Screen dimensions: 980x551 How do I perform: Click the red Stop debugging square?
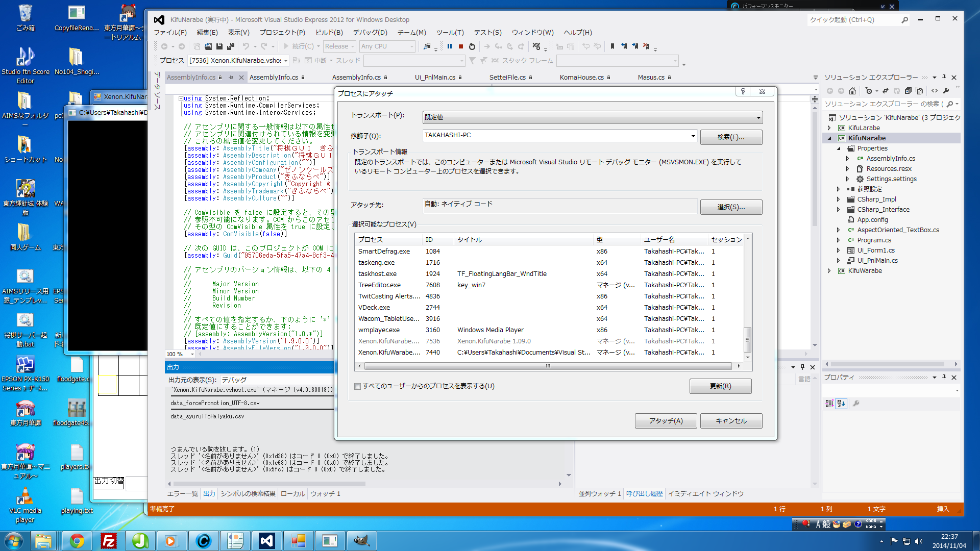[461, 46]
